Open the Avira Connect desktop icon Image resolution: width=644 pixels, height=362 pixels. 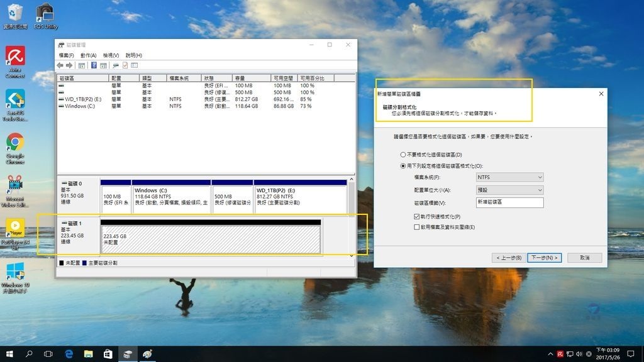point(15,57)
